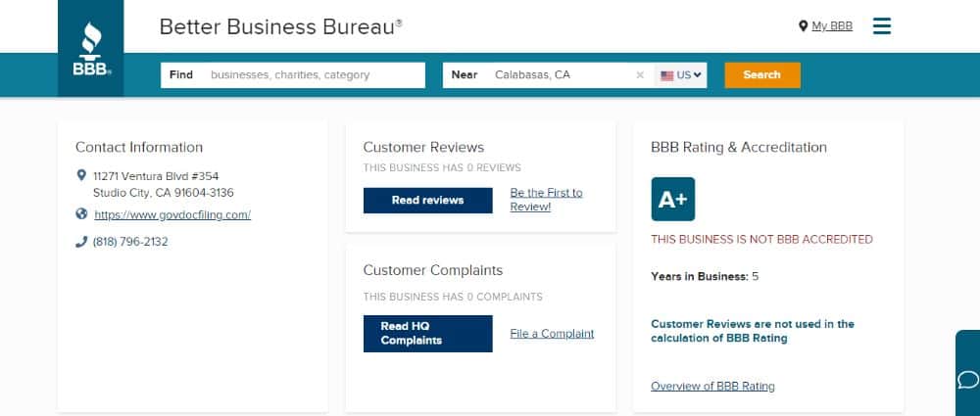Click the phone icon beside (818) 796-2132
This screenshot has height=416, width=980.
point(81,242)
